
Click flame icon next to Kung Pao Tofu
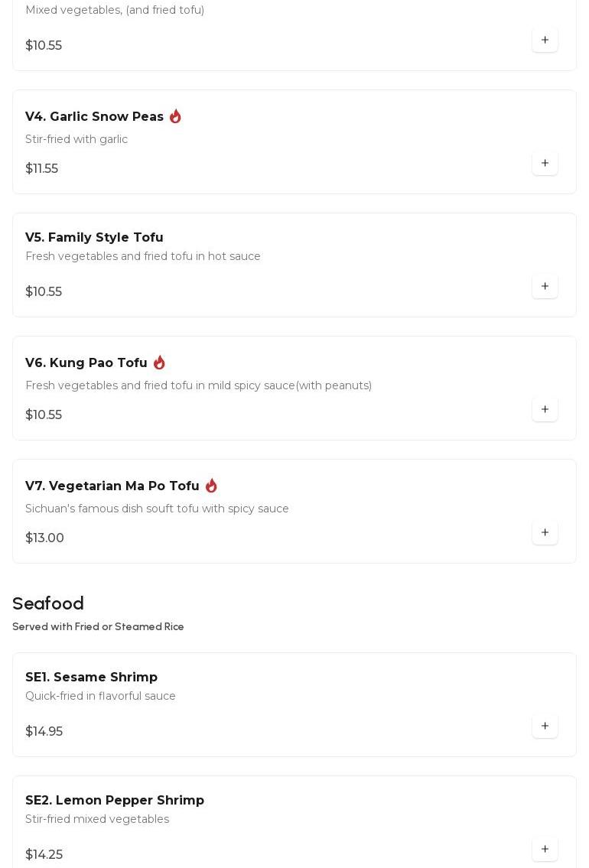[159, 362]
